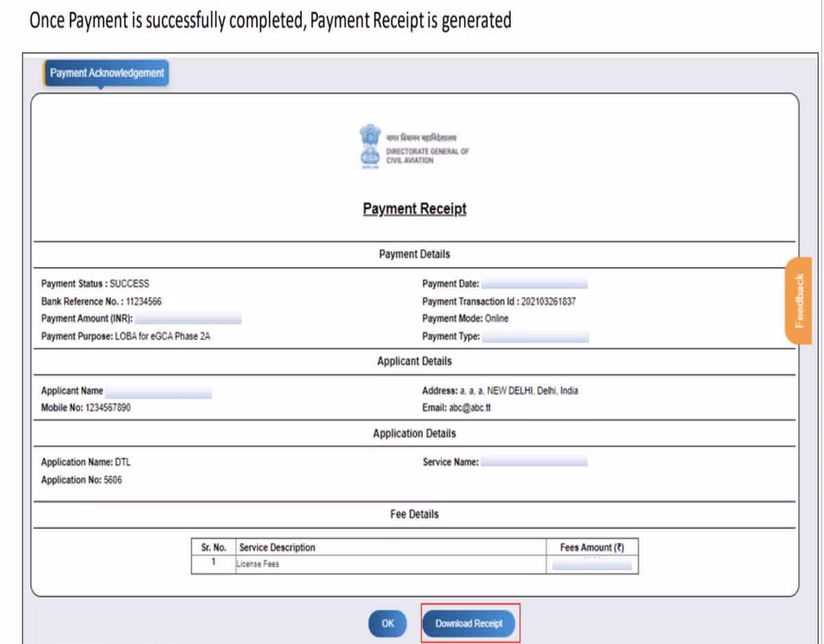Confirm with the OK button
Image resolution: width=824 pixels, height=644 pixels.
pyautogui.click(x=388, y=623)
